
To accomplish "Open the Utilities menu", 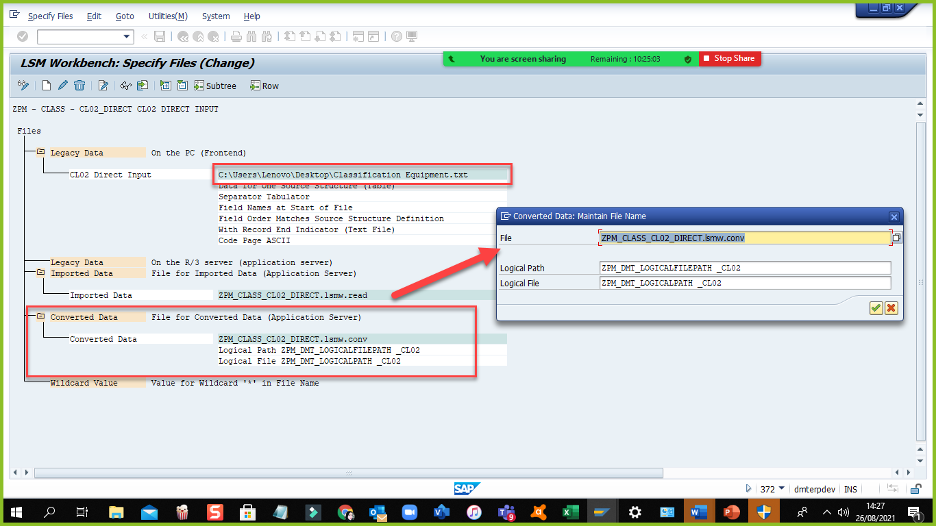I will [167, 16].
